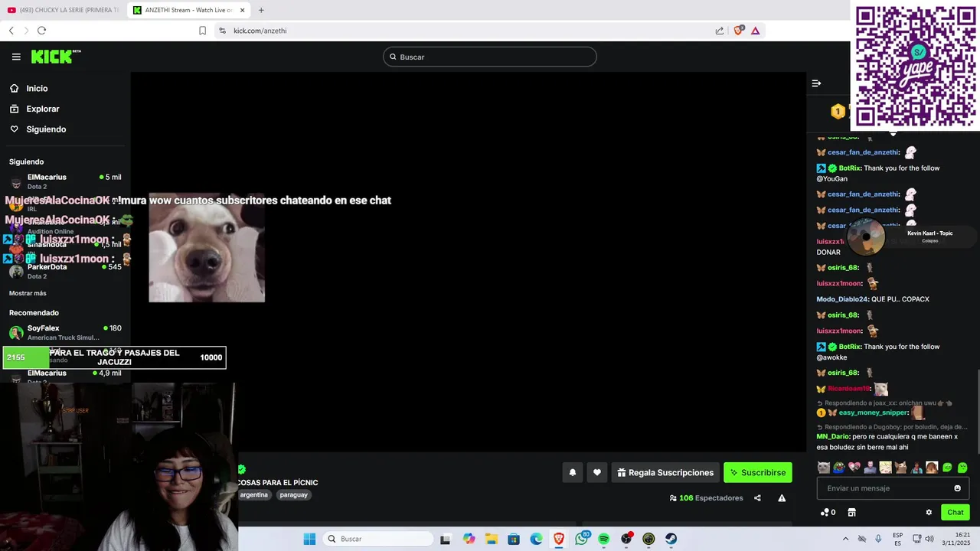Open the volume control in the system tray
Screen dimensions: 980x551
pos(929,539)
